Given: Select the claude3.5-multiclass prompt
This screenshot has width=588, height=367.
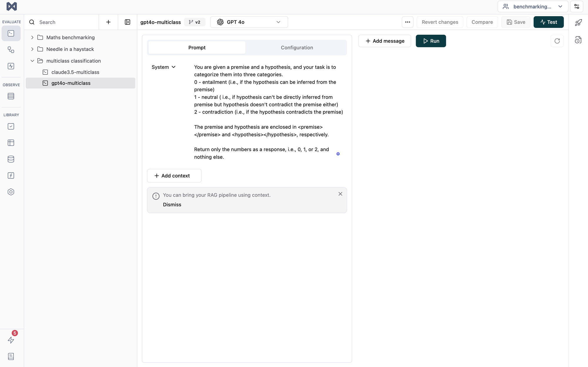Looking at the screenshot, I should (75, 72).
